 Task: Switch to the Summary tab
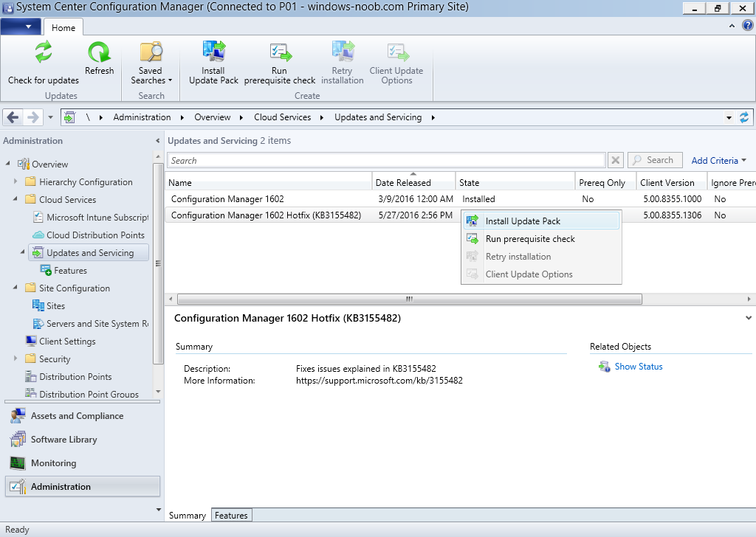point(187,516)
